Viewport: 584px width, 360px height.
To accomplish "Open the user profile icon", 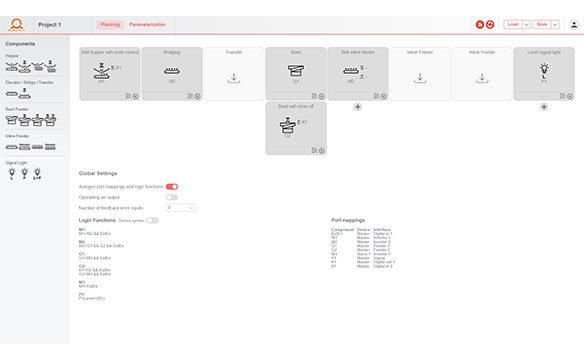I will pyautogui.click(x=574, y=25).
